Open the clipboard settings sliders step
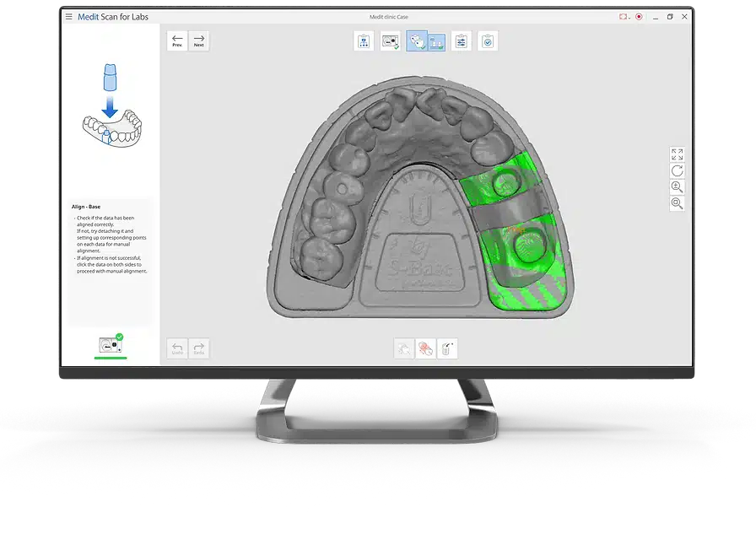The height and width of the screenshot is (545, 756). pos(462,41)
